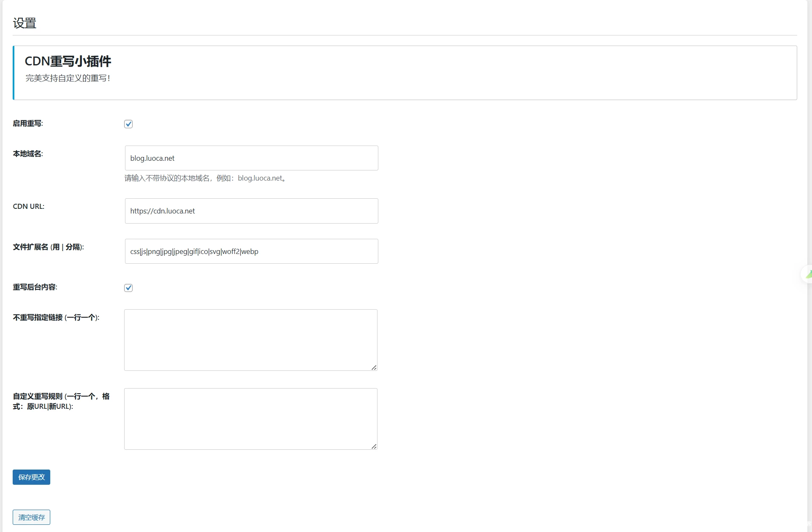
Task: Click the CDN URL input field
Action: [x=251, y=211]
